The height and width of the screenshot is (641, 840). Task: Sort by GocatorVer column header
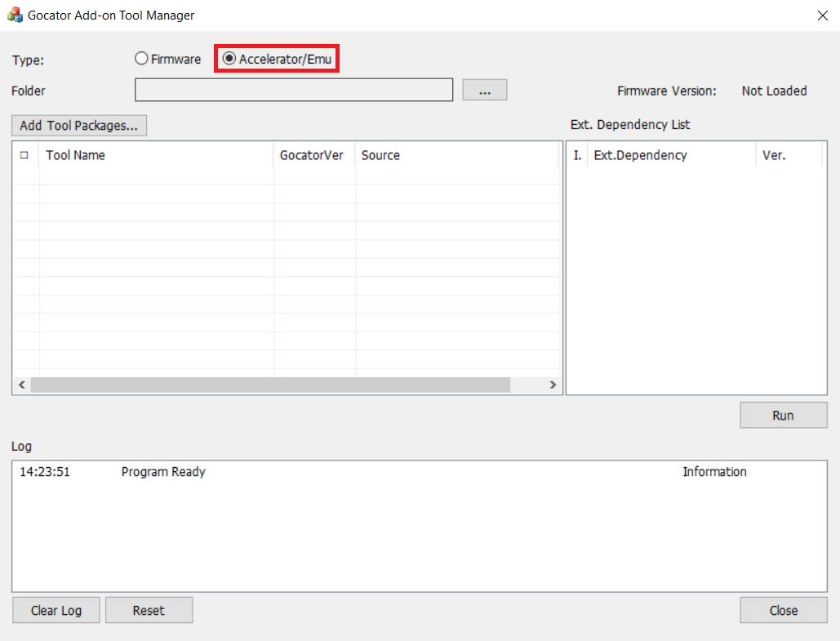(314, 155)
